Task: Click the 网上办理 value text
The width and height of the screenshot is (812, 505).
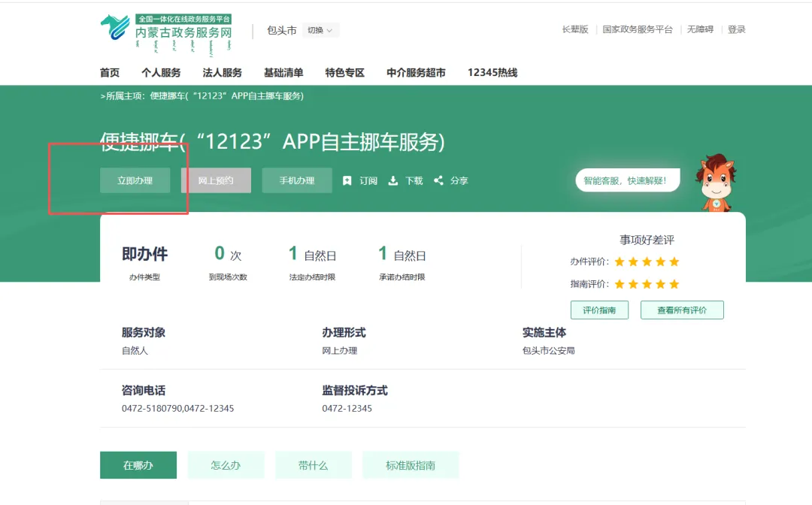Action: click(340, 351)
